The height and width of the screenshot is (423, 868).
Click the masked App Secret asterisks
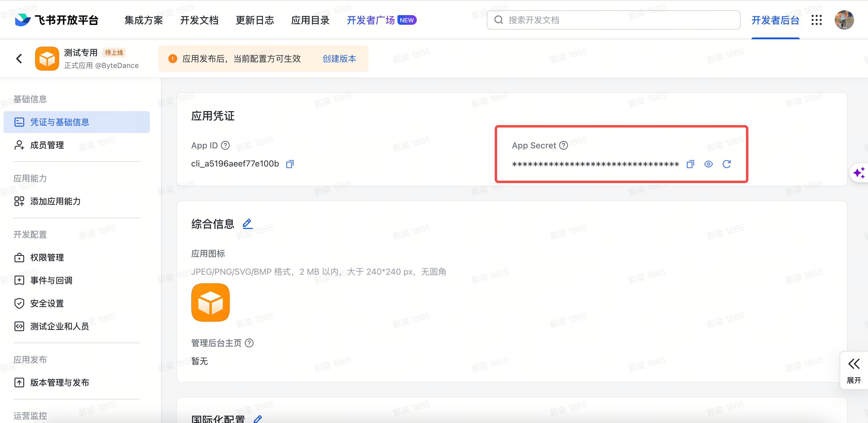pos(595,165)
